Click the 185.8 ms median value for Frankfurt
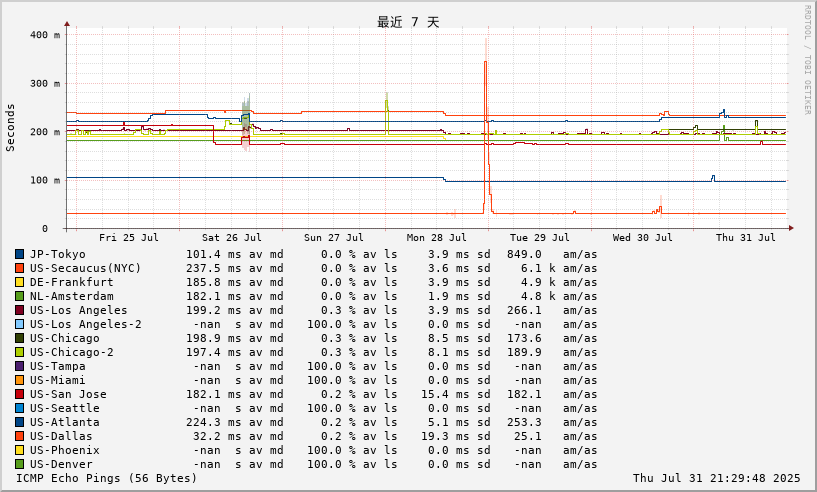Viewport: 817px width, 492px height. click(214, 282)
